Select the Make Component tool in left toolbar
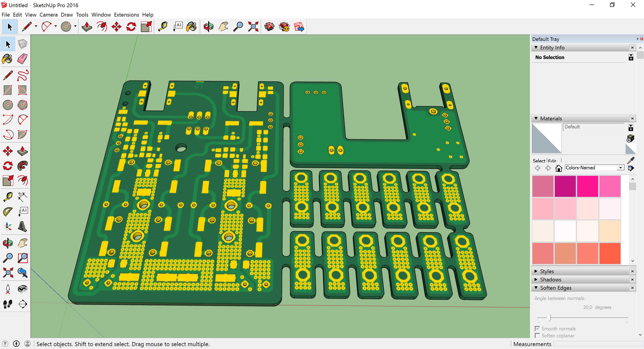This screenshot has width=644, height=349. pos(23,44)
